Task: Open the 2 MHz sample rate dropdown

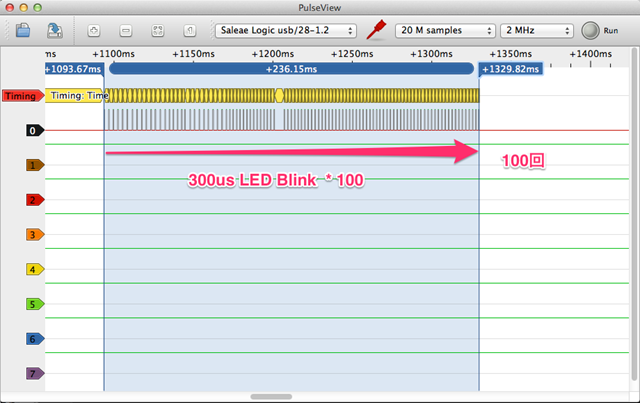Action: (538, 31)
